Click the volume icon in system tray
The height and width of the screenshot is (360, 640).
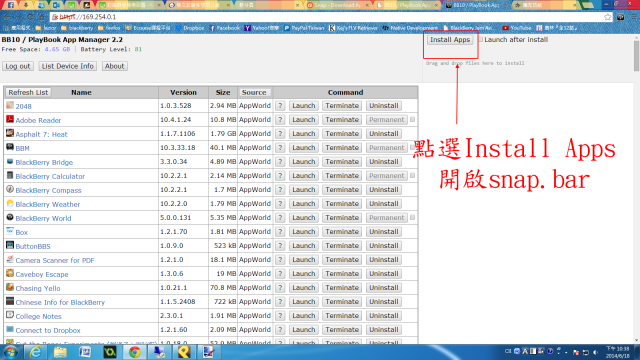[x=596, y=352]
